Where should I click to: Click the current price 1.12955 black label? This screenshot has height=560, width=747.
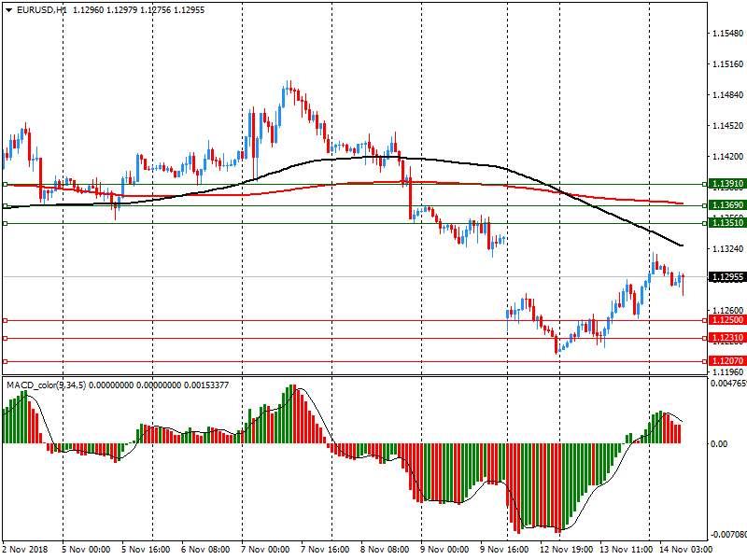(726, 277)
